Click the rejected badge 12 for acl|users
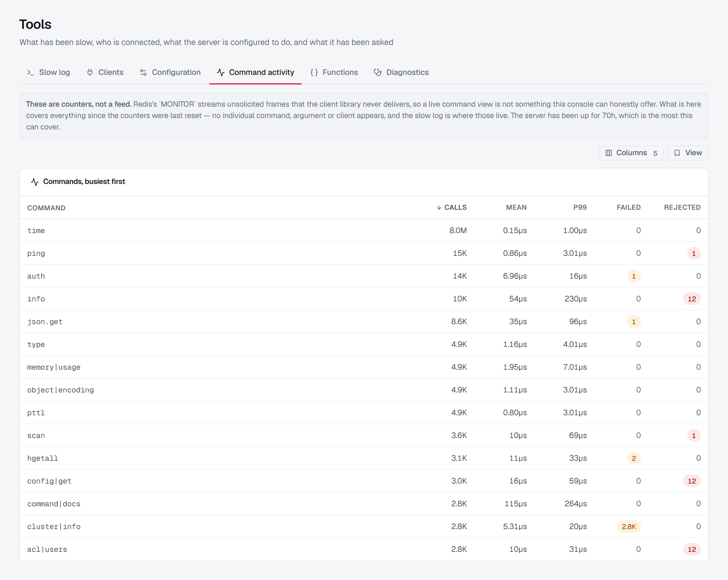The image size is (728, 580). pyautogui.click(x=692, y=549)
